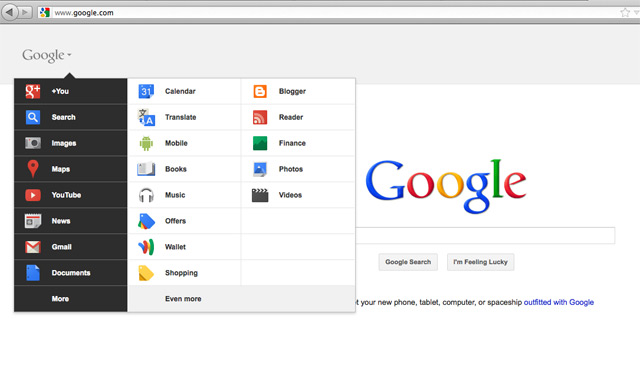Select the YouTube menu label

point(66,195)
